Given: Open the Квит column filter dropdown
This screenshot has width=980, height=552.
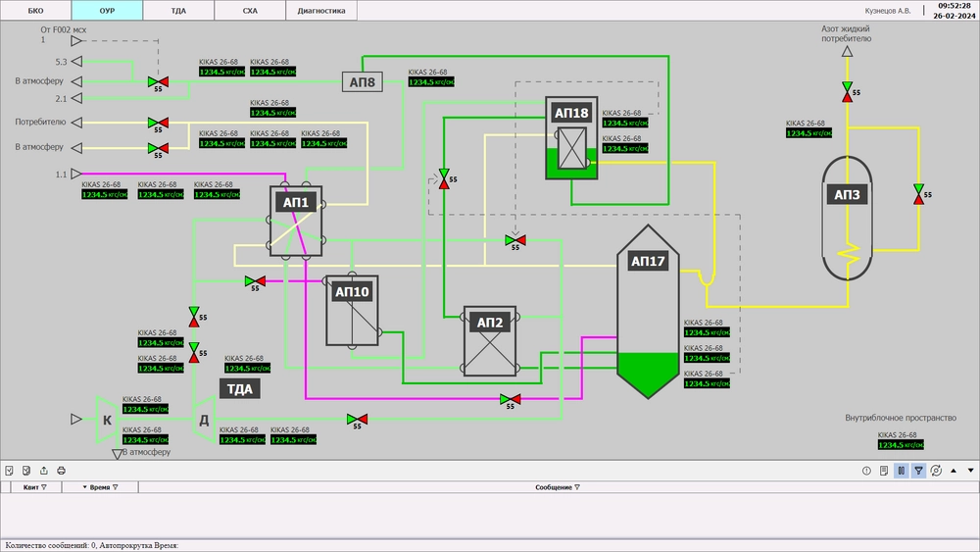Looking at the screenshot, I should click(x=44, y=487).
